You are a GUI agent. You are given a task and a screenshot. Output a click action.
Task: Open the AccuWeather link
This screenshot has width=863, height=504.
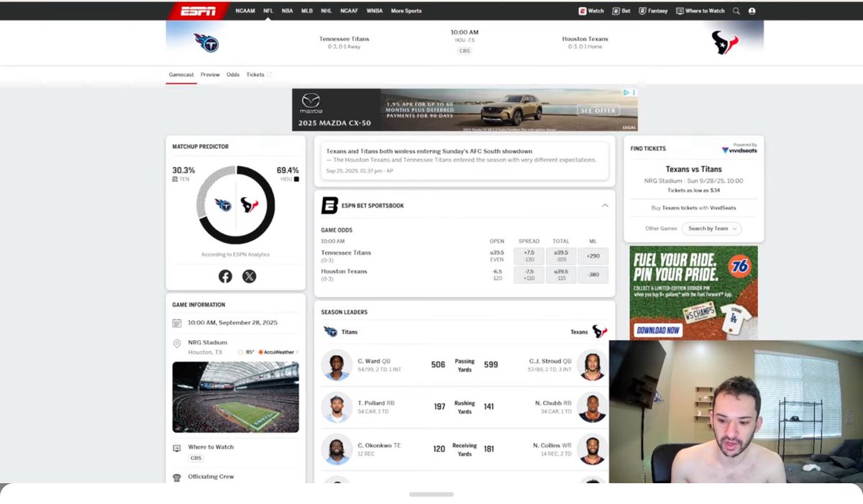[278, 352]
